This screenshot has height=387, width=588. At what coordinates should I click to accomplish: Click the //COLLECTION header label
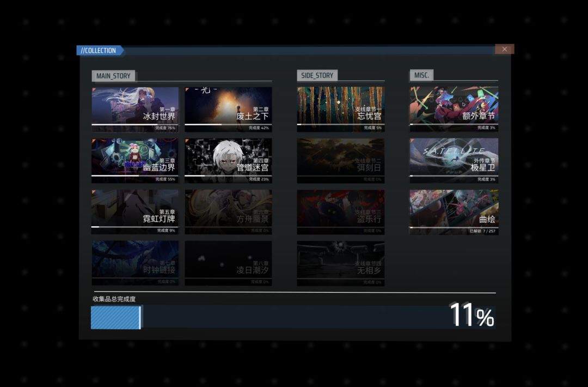click(99, 50)
